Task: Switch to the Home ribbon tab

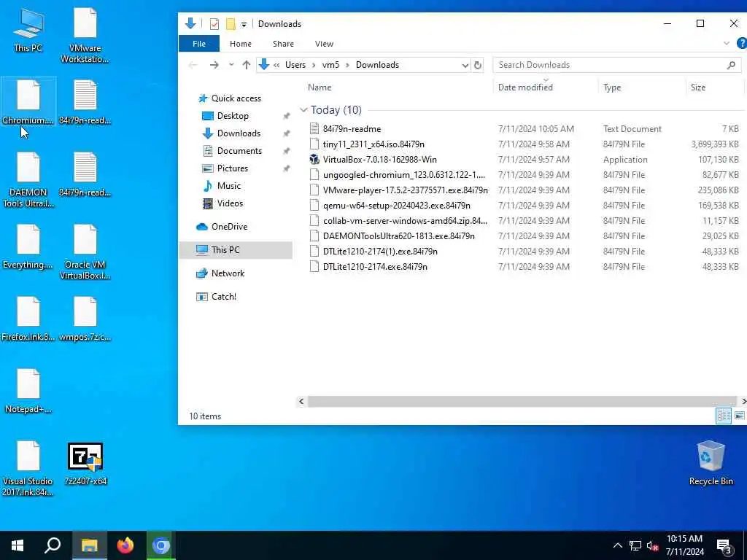Action: tap(240, 44)
